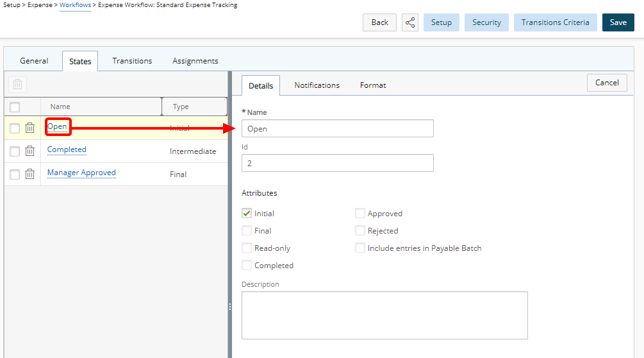Viewport: 644px width, 358px height.
Task: Click the vertical panel splitter handle
Action: pyautogui.click(x=230, y=307)
